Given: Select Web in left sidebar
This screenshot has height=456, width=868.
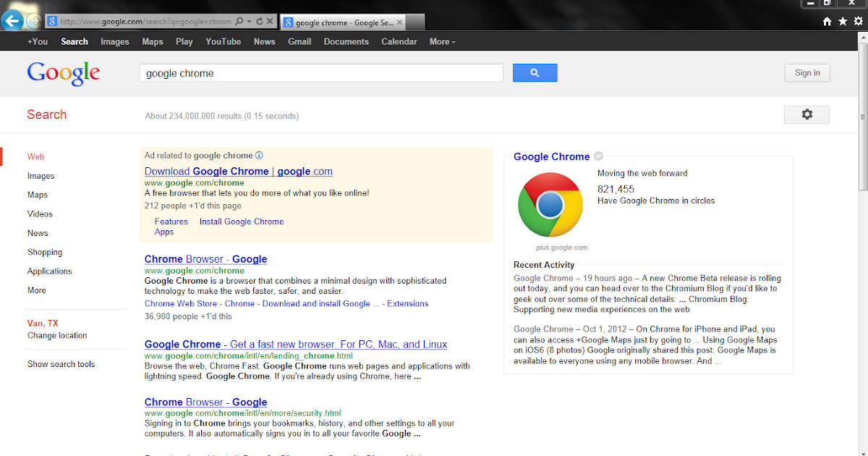Looking at the screenshot, I should coord(36,156).
